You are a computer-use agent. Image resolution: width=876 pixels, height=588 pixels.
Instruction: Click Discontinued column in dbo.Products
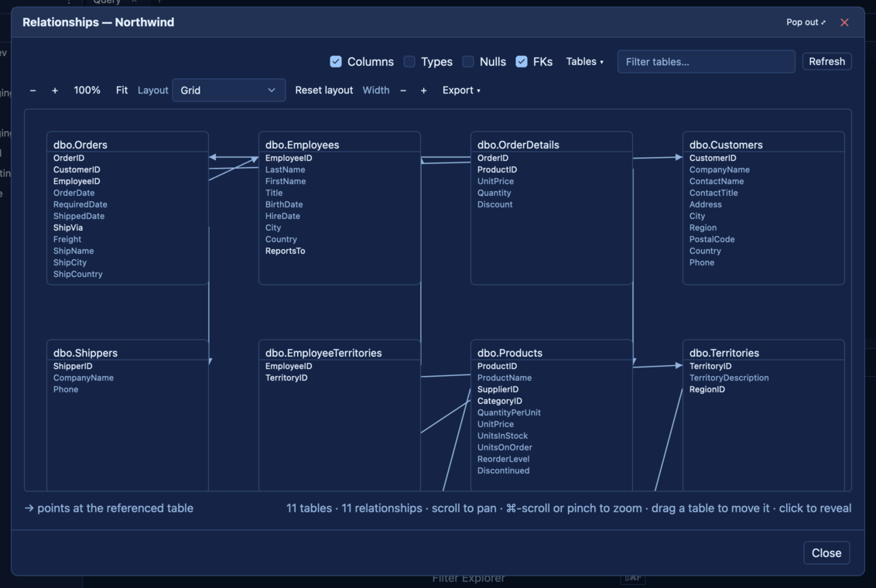click(x=503, y=470)
